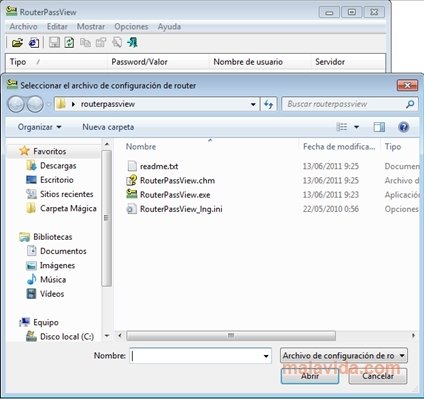Sort by Nombre de usuario column header

pyautogui.click(x=248, y=62)
